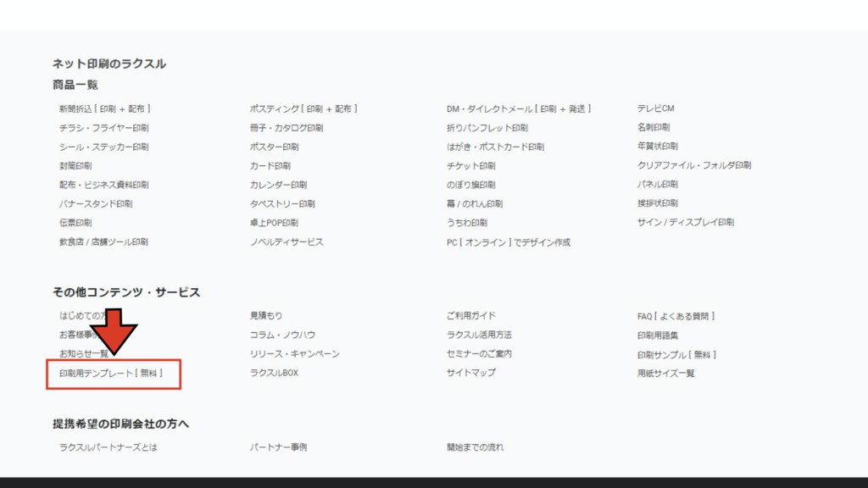The height and width of the screenshot is (488, 868).
Task: Go to チラシ・フライヤー印刷 page
Action: tap(104, 128)
